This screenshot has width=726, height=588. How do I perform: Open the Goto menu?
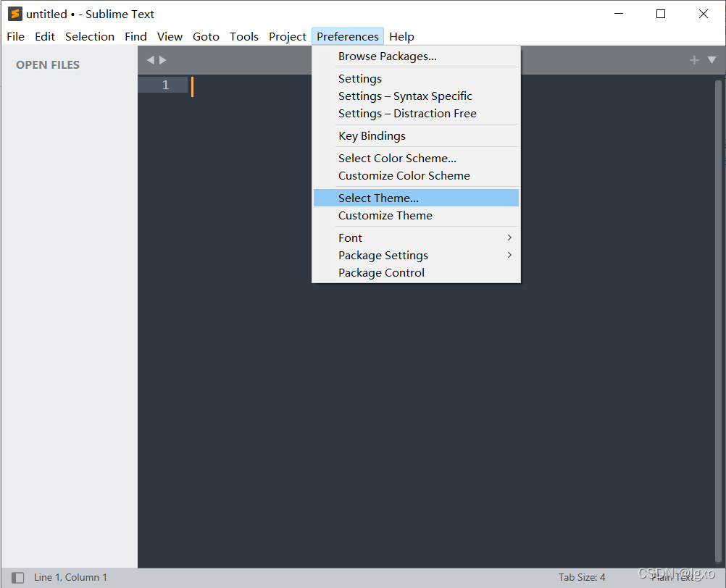(206, 36)
